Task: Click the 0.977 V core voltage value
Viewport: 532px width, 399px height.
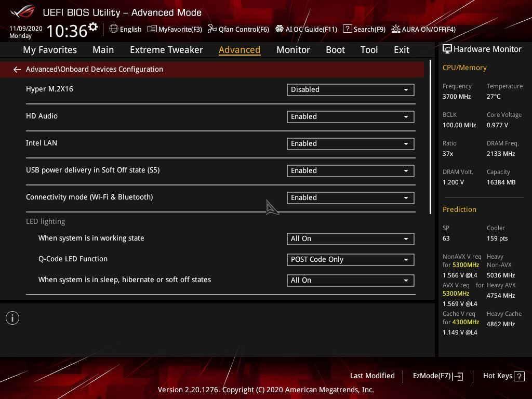Action: (497, 125)
